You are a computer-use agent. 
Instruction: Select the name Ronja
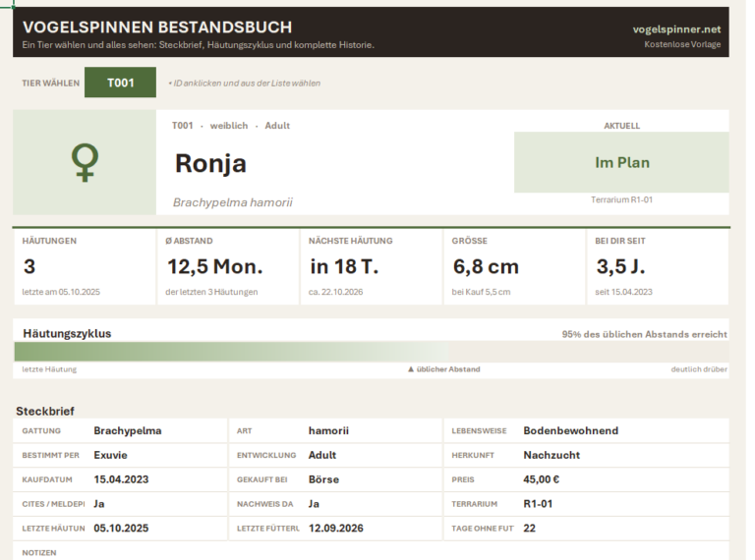(210, 163)
